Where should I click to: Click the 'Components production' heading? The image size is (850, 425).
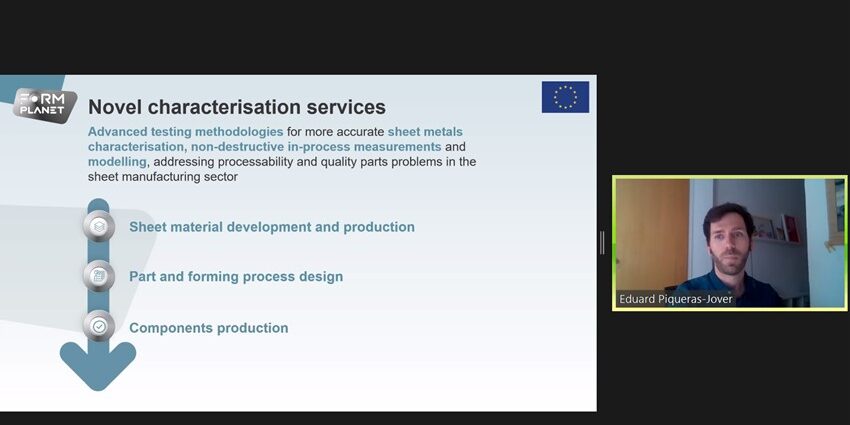[x=208, y=328]
